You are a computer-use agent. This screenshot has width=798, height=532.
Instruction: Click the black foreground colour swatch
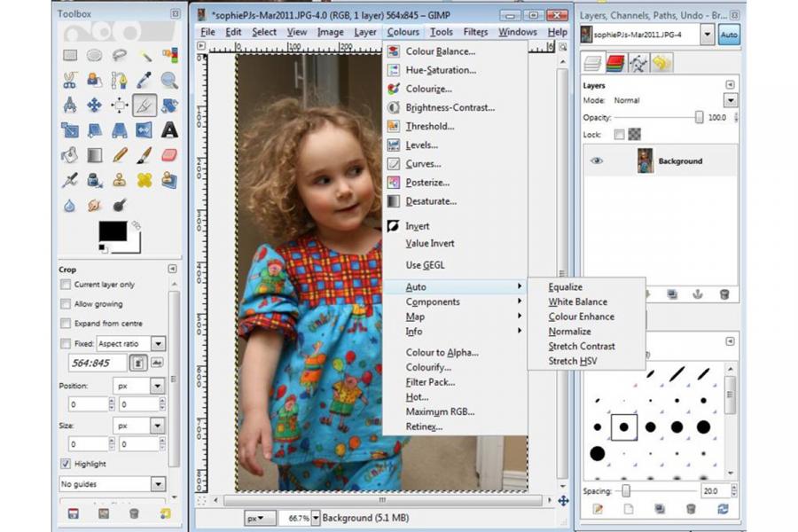[113, 231]
